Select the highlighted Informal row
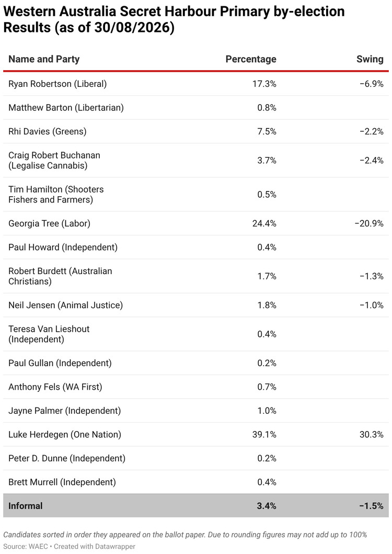The image size is (392, 554). click(x=196, y=505)
